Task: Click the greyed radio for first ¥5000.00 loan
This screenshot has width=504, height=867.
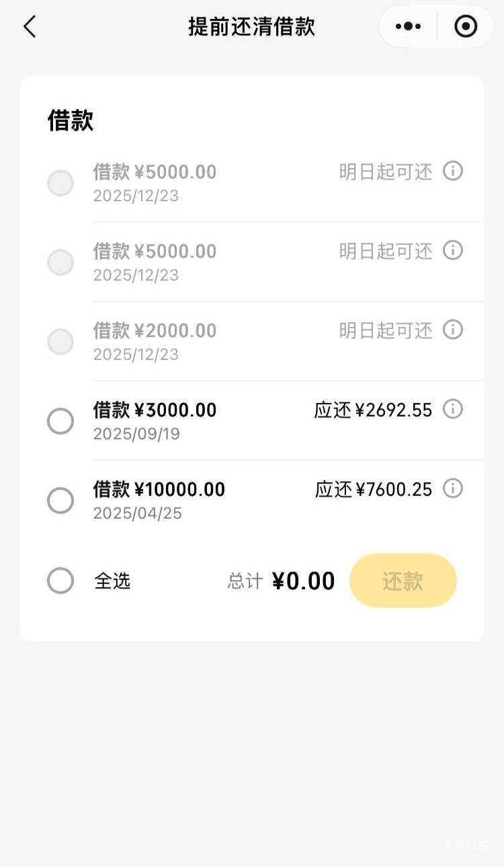Action: 60,184
